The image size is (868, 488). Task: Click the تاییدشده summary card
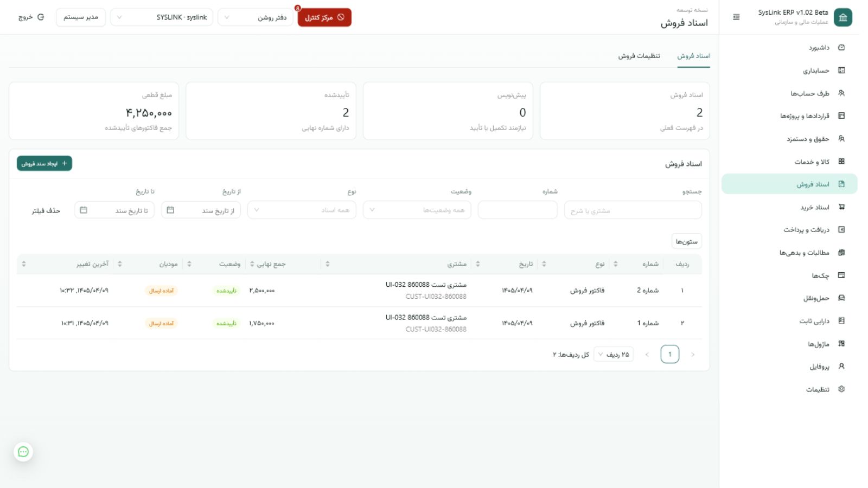point(271,111)
